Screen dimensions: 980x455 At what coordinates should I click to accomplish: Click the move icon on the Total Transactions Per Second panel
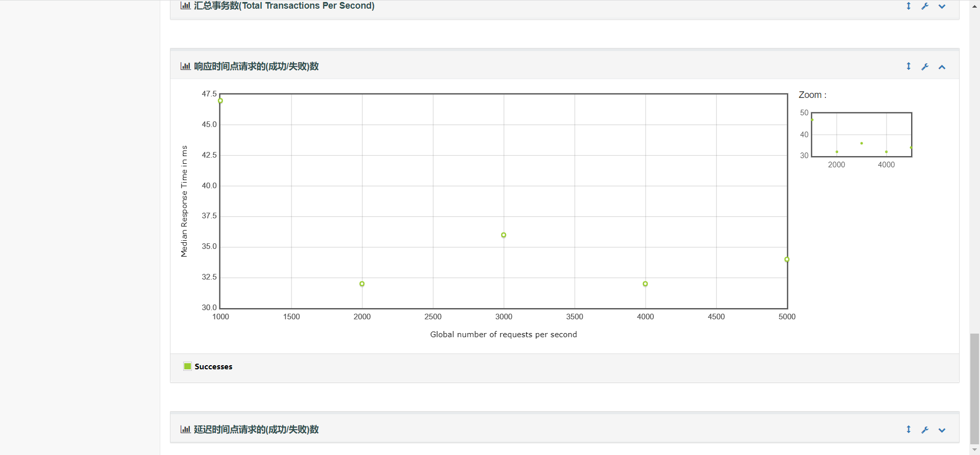(x=909, y=6)
